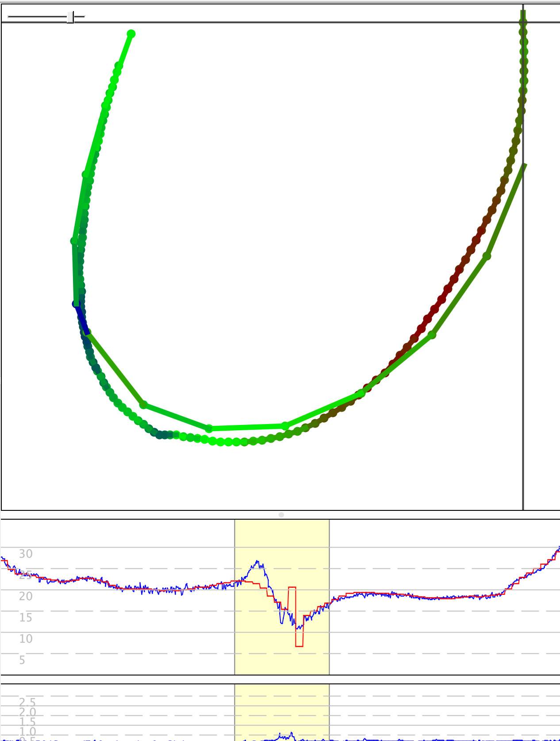Select the dark blue track point
The height and width of the screenshot is (741, 560).
[76, 304]
